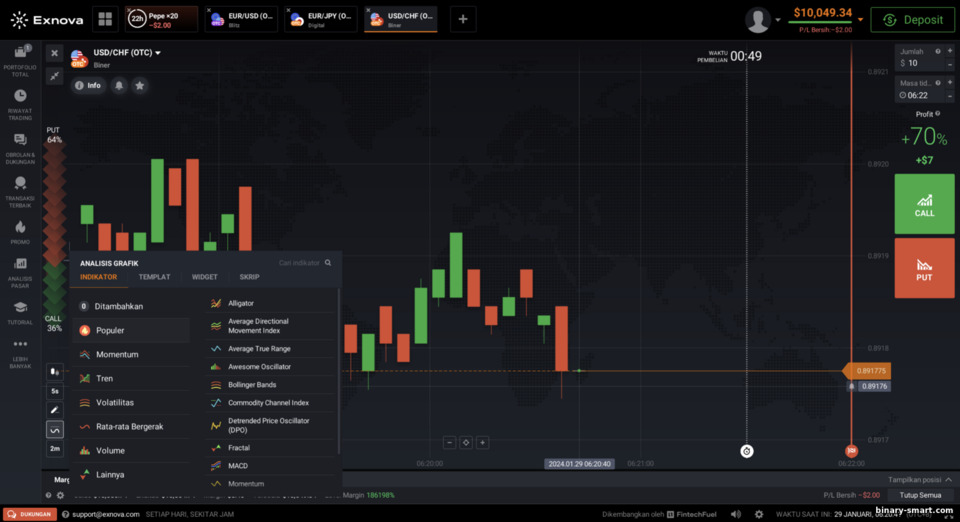Click the green Deposit button
This screenshot has width=960, height=522.
[x=912, y=20]
